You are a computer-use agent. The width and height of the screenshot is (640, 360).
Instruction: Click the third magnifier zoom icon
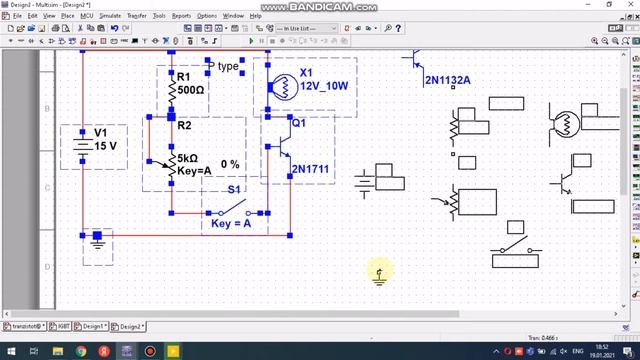615,41
